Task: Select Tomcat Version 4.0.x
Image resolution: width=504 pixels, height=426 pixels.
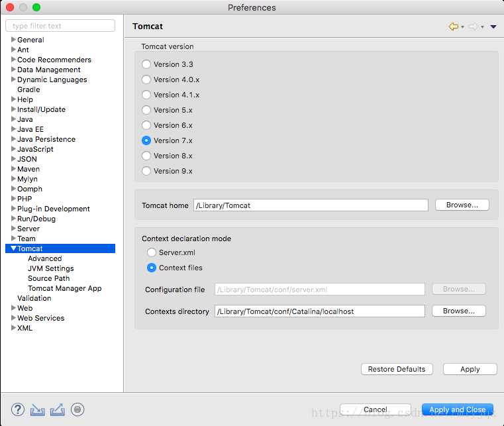Action: pyautogui.click(x=146, y=80)
